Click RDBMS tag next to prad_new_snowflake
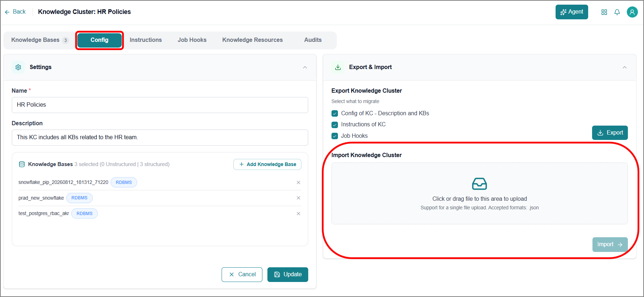The width and height of the screenshot is (644, 297). (x=79, y=198)
